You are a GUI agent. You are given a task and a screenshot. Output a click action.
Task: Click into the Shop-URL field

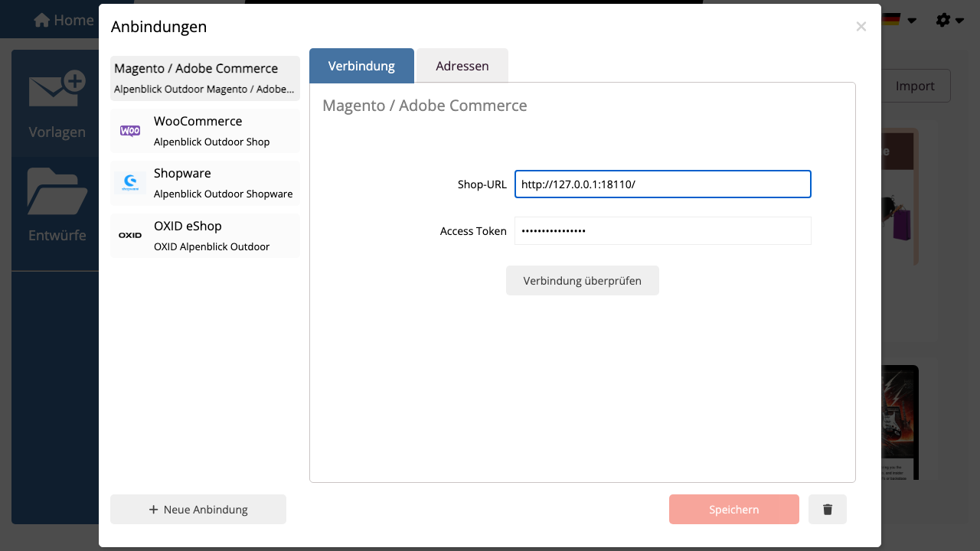pos(663,184)
